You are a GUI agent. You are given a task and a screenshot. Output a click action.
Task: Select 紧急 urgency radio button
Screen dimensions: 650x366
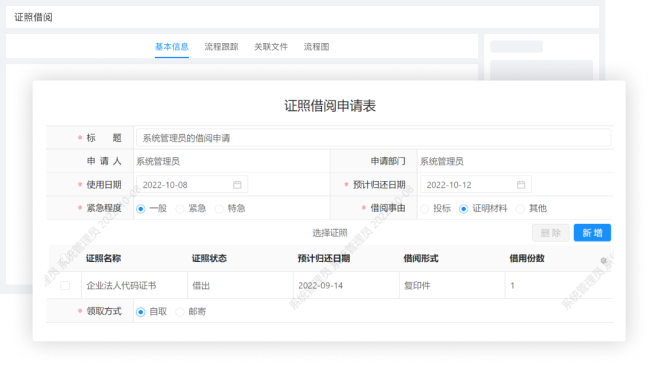point(180,208)
